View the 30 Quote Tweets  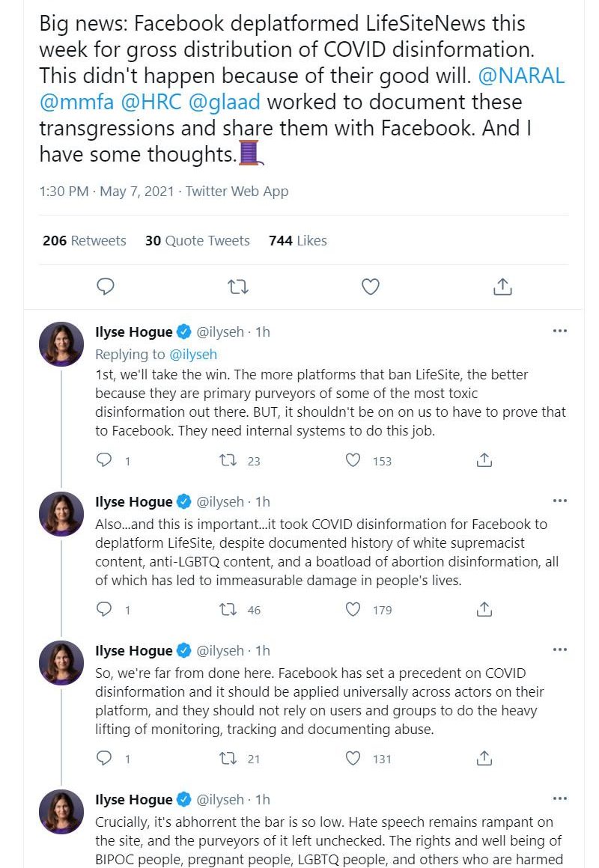point(198,240)
